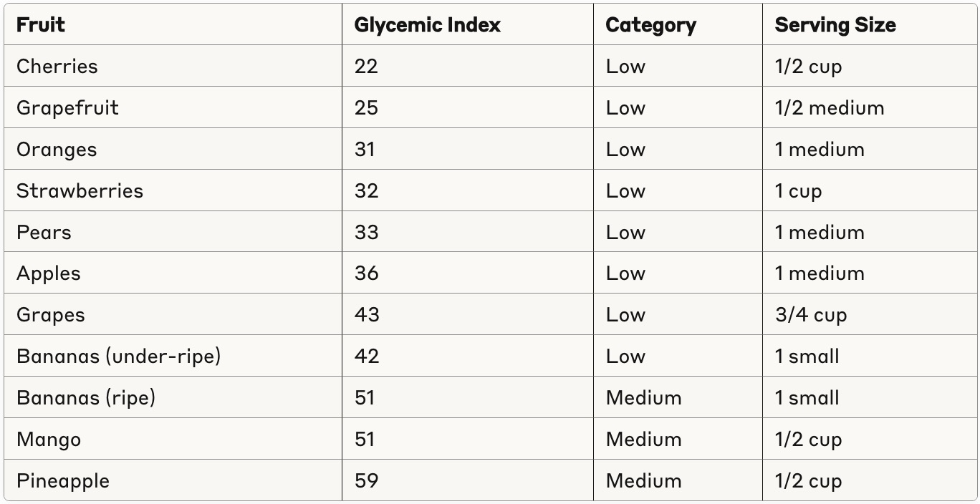Select the Grapefruit serving size 1/2 medium
980x504 pixels.
coord(829,108)
